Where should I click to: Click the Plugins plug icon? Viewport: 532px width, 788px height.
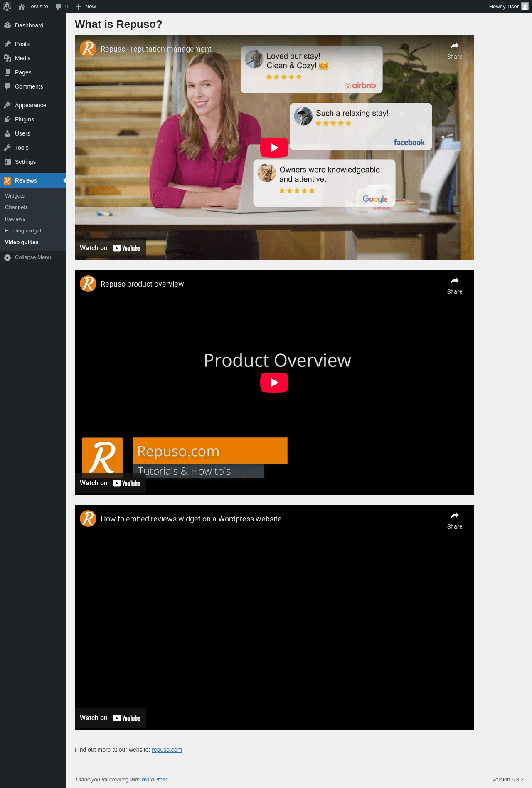[7, 119]
